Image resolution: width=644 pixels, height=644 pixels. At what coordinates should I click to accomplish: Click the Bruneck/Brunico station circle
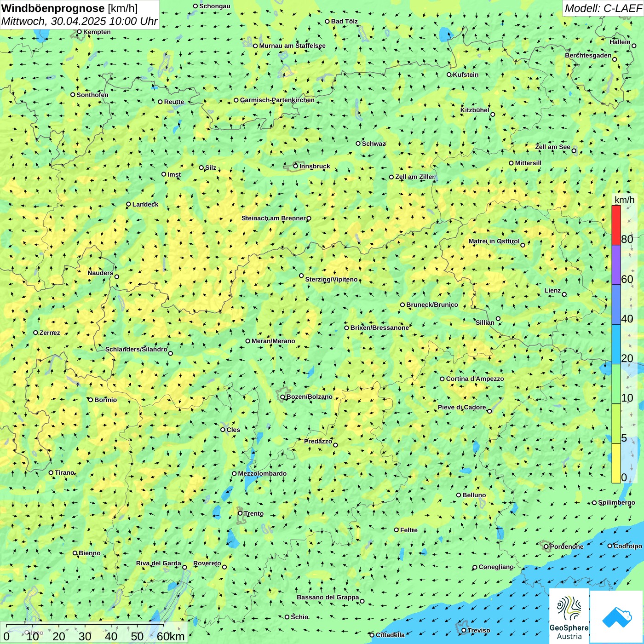point(402,305)
